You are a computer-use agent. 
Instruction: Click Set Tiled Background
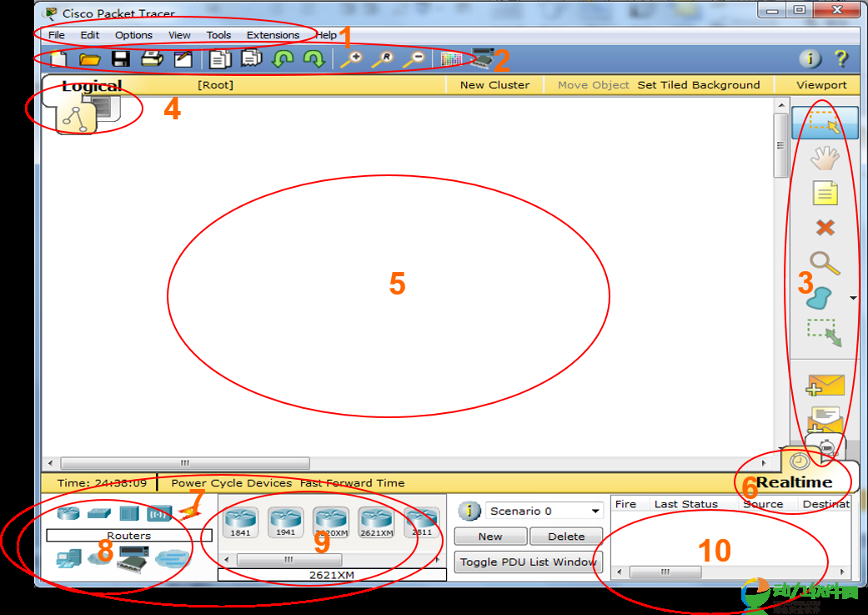(x=698, y=85)
